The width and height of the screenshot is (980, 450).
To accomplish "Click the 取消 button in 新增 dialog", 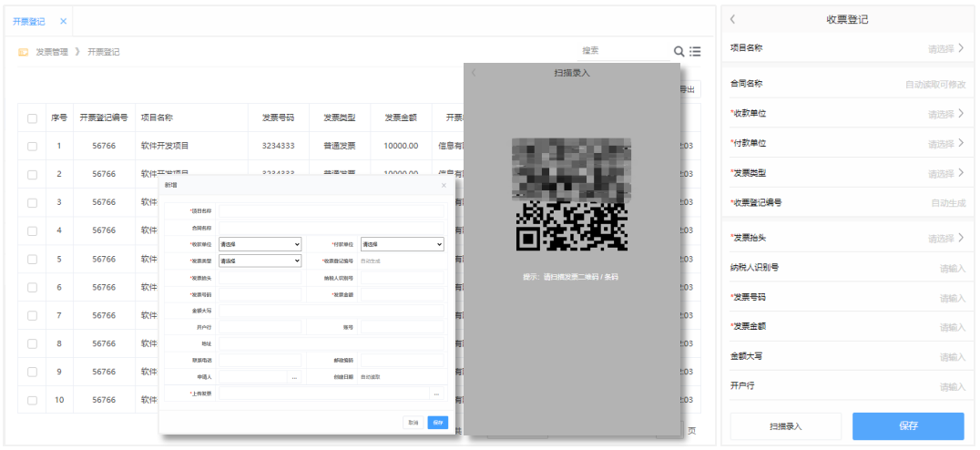I will pos(413,423).
